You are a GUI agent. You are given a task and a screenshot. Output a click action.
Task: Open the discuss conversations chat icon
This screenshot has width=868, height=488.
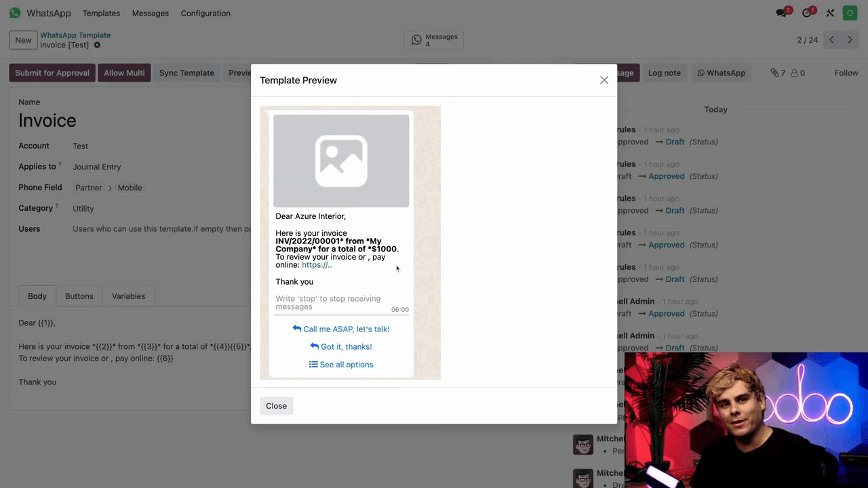[783, 13]
